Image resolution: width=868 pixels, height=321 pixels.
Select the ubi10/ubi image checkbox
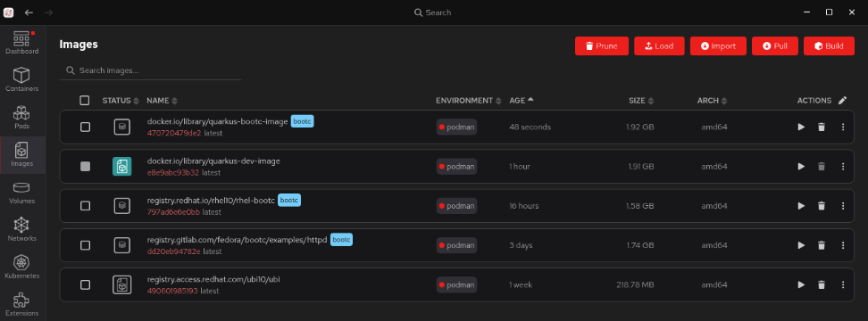[85, 285]
